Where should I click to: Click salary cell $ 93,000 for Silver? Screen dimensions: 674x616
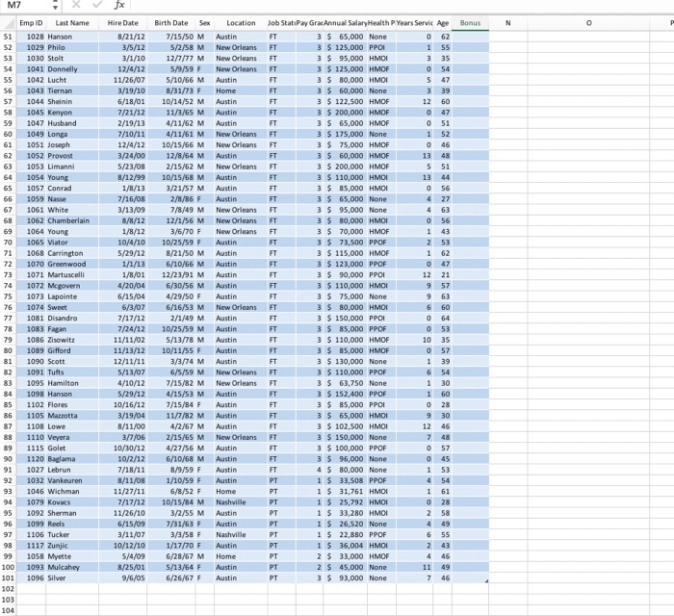345,578
